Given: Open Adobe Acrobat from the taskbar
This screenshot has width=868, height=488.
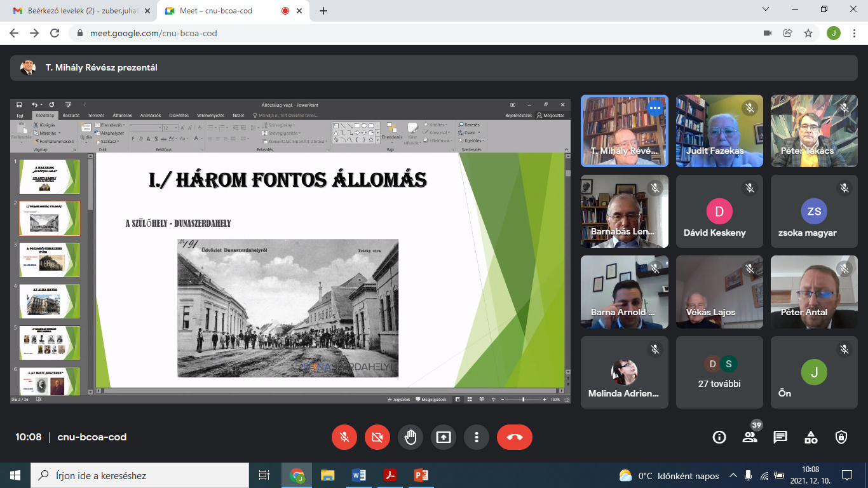Looking at the screenshot, I should pos(390,475).
